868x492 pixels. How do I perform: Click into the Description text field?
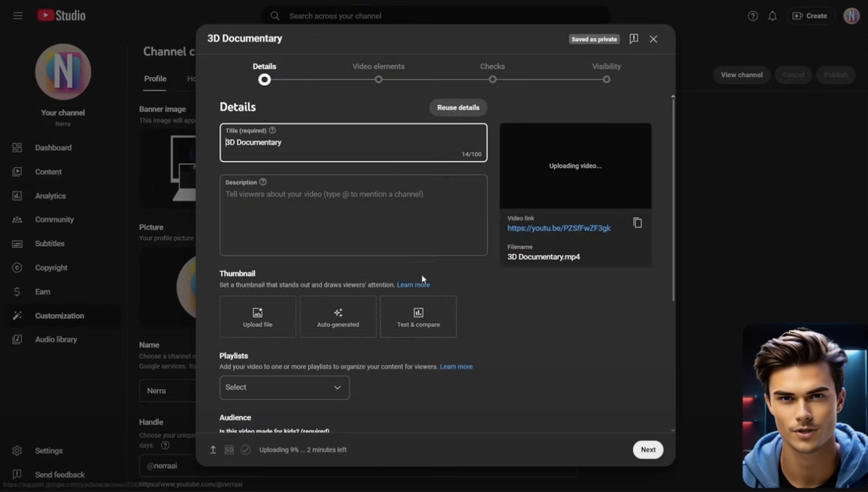click(353, 220)
